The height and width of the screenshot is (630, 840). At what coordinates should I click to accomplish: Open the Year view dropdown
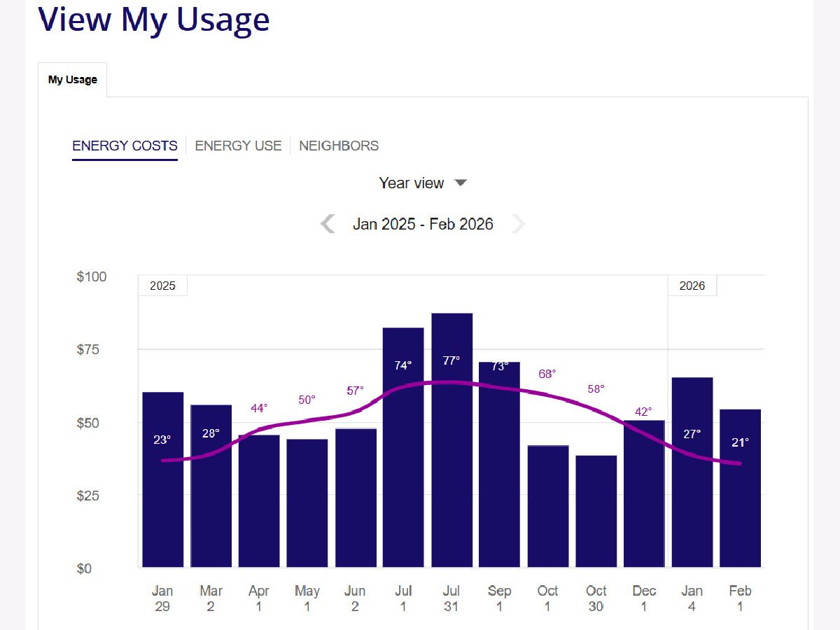pos(422,183)
